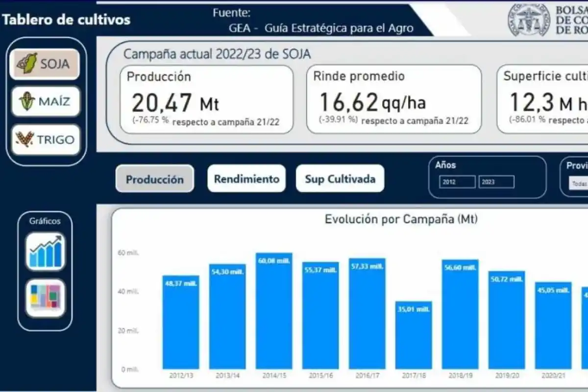Click the Evolución por Campaña chart title
This screenshot has width=588, height=392.
401,219
